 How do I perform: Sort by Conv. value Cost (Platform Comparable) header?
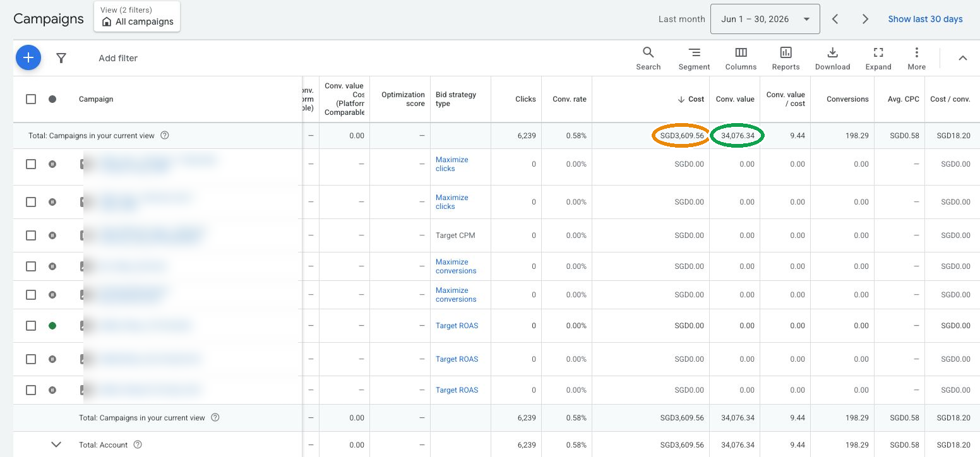coord(344,99)
